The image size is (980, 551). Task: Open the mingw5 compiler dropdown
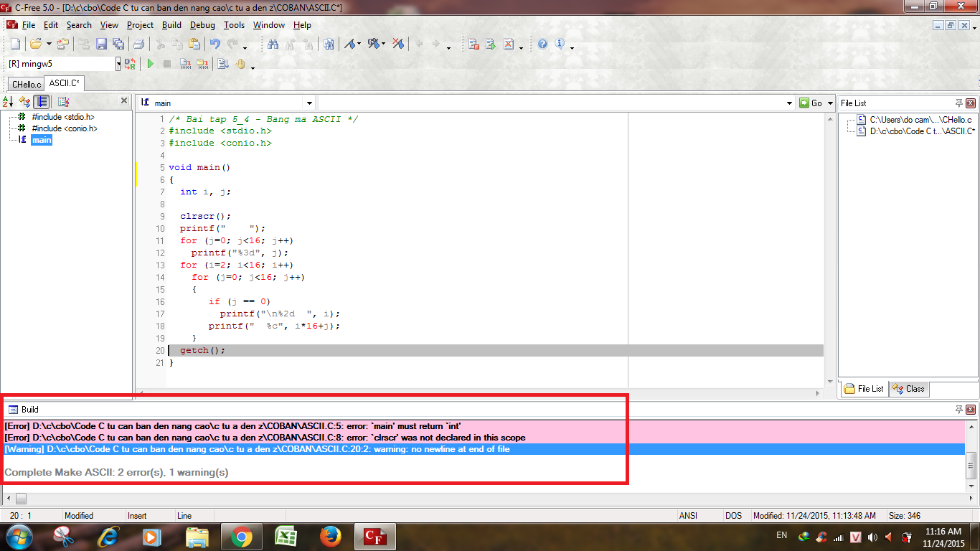click(x=118, y=64)
